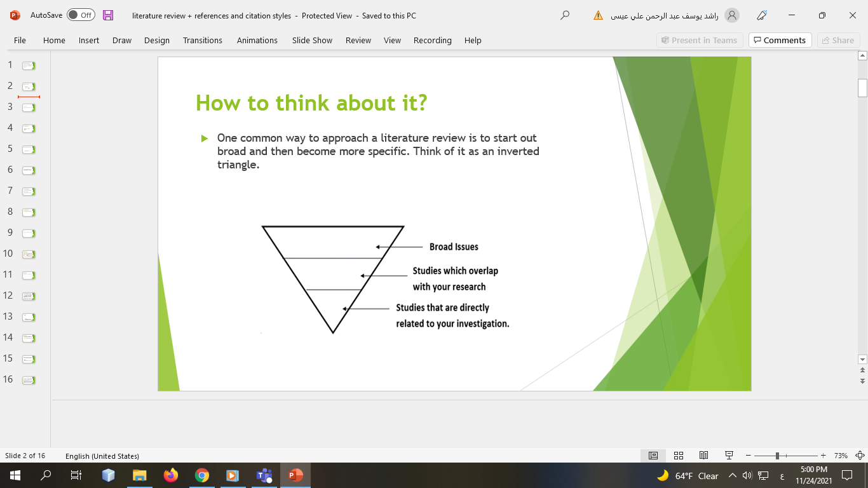The image size is (868, 488).
Task: Go to next slide via double-down arrow
Action: click(x=862, y=381)
